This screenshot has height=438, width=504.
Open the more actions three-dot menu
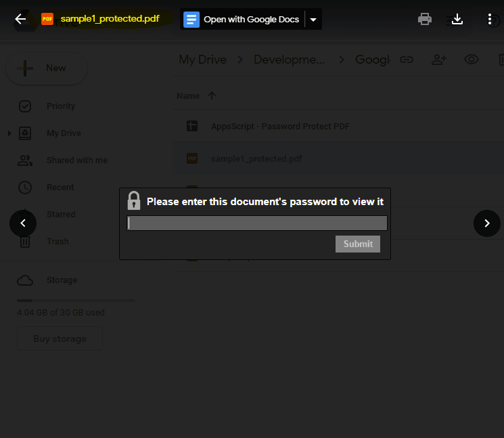tap(490, 19)
